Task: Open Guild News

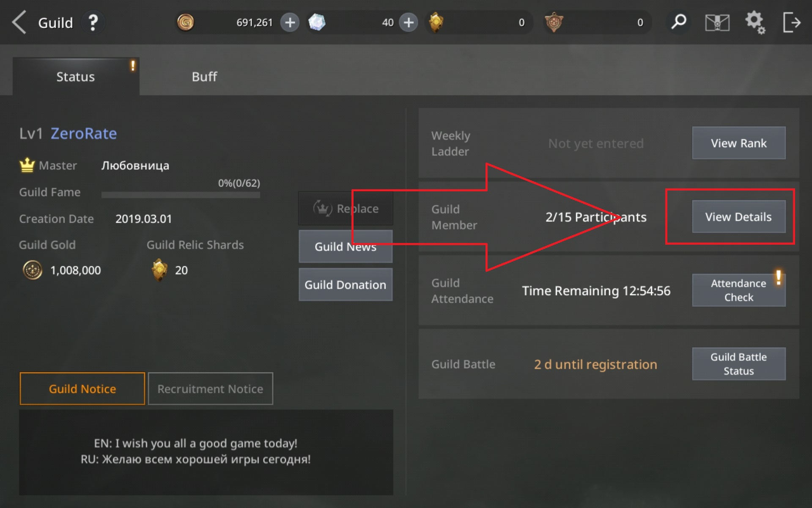Action: coord(346,246)
